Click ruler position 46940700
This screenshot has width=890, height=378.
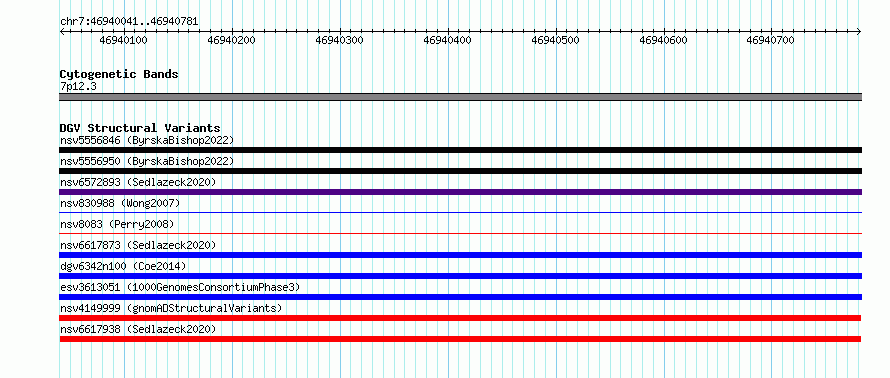tap(771, 40)
